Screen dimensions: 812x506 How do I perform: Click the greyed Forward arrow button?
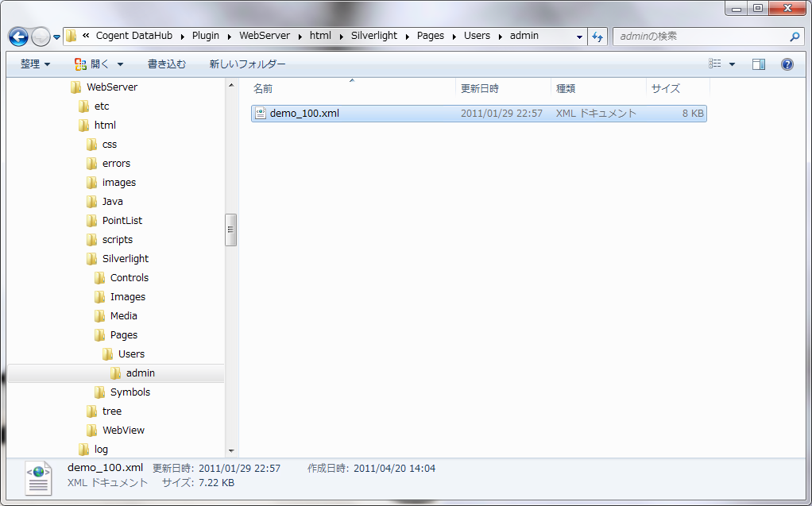point(41,37)
